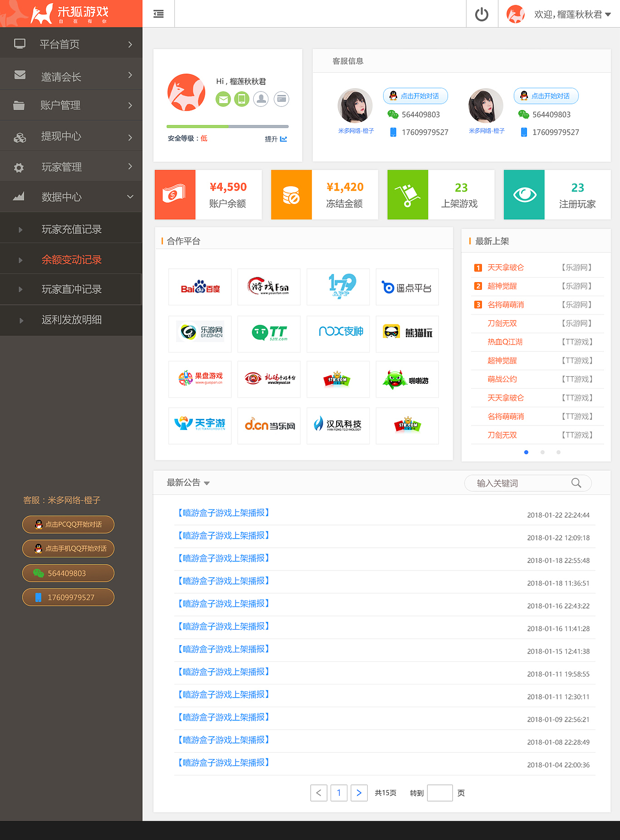Click first 点击开始对话 QQ button
Viewport: 620px width, 840px height.
point(416,96)
